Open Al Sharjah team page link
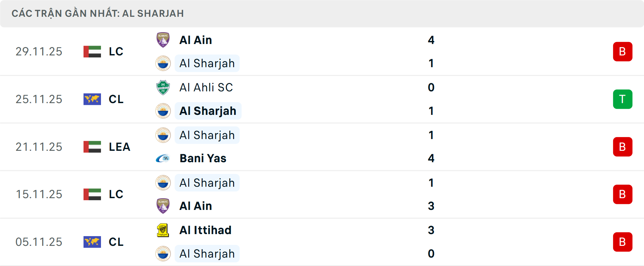Viewport: 644px width, 266px height. point(207,63)
